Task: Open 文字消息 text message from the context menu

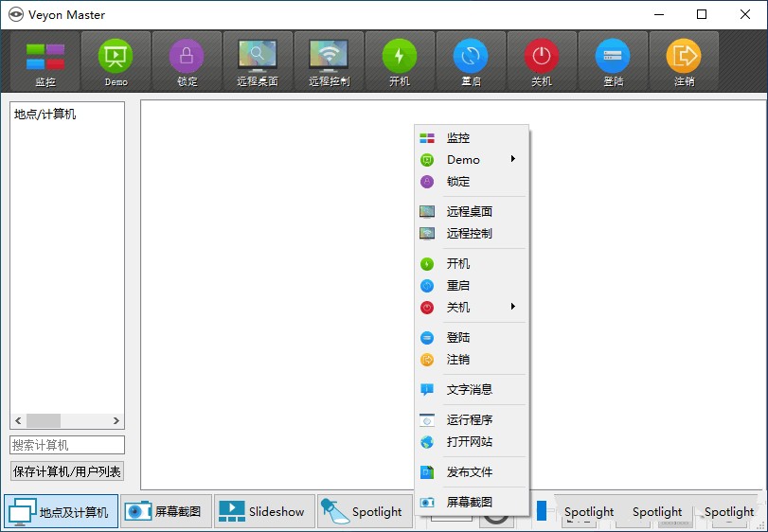Action: (472, 390)
